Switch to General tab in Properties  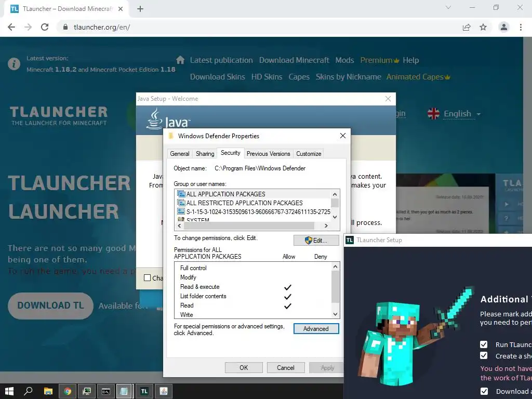pos(179,154)
